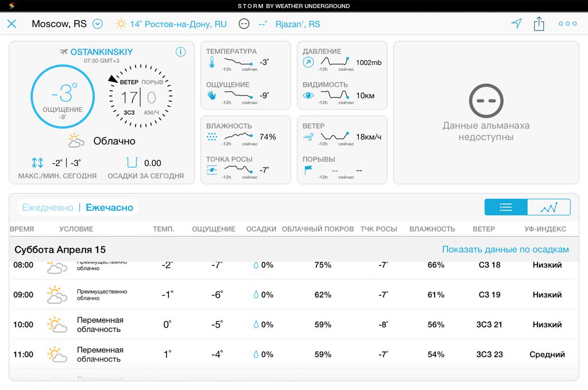This screenshot has height=390, width=588.
Task: Click Показать данные по осадкам link
Action: pos(505,248)
